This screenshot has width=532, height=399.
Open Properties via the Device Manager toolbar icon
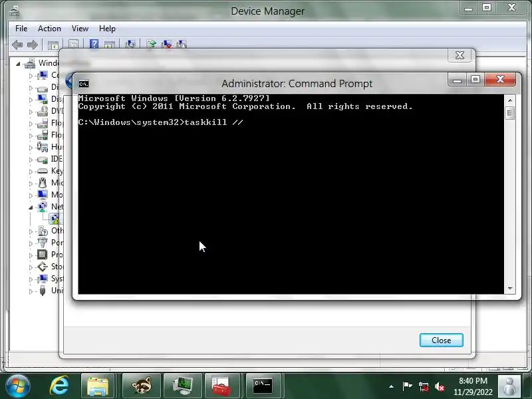pos(74,44)
